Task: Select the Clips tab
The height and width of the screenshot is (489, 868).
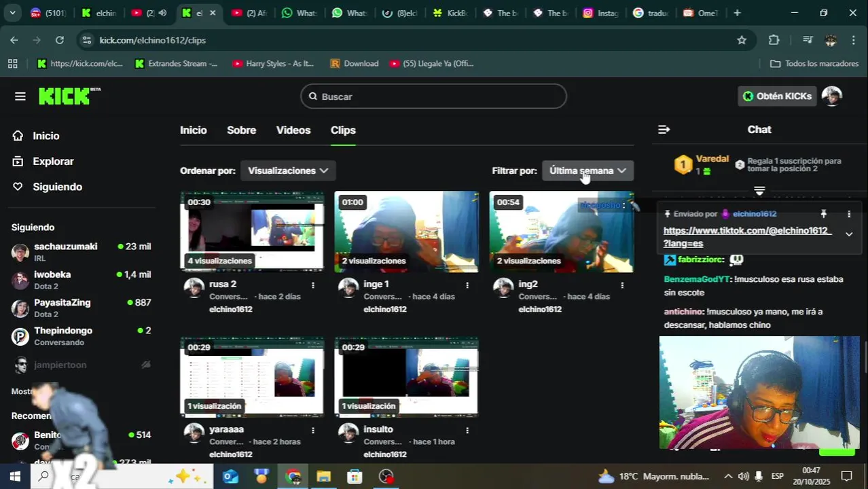Action: click(343, 130)
